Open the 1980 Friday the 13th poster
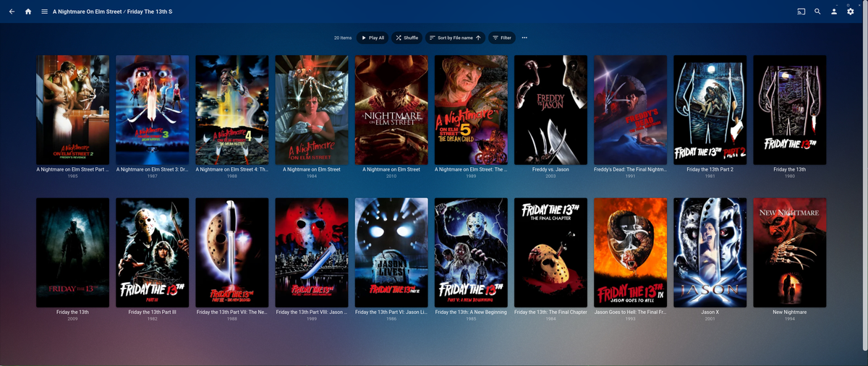Viewport: 868px width, 366px height. [789, 110]
